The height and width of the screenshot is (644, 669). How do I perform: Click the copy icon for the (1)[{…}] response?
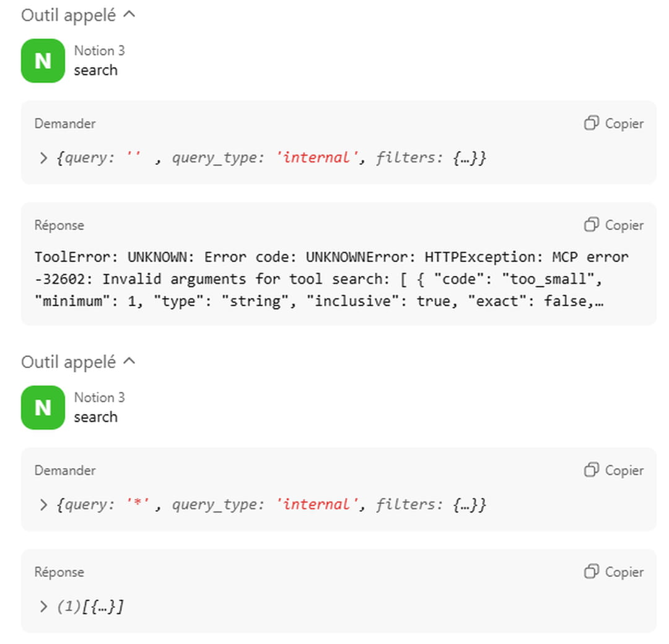(x=592, y=572)
